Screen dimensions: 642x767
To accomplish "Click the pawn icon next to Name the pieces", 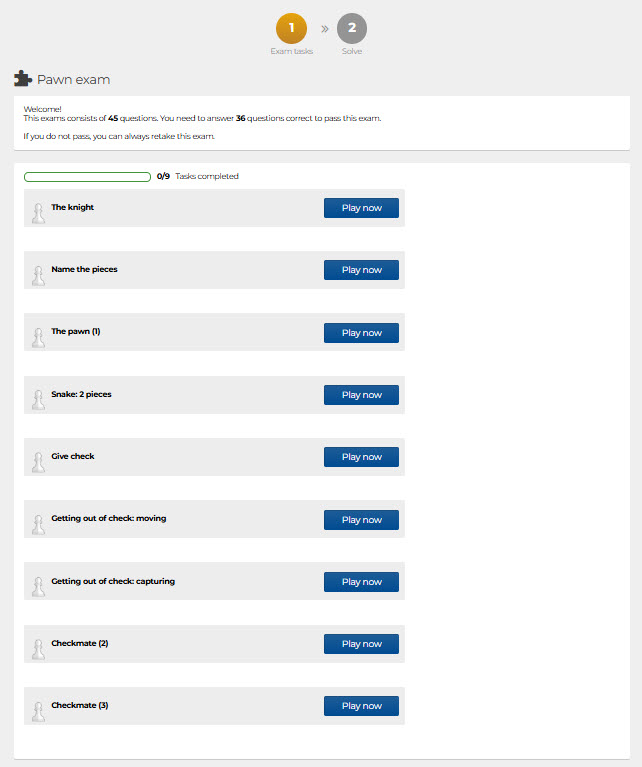I will [38, 274].
